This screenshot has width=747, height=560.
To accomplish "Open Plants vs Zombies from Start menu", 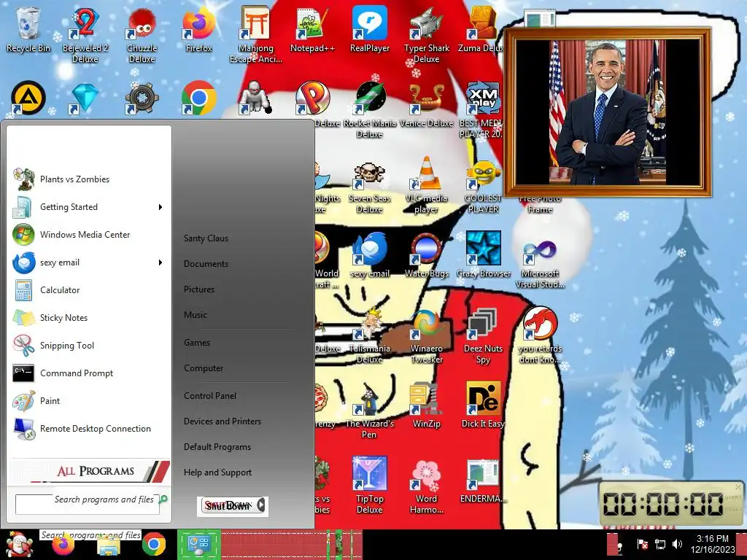I will point(88,179).
